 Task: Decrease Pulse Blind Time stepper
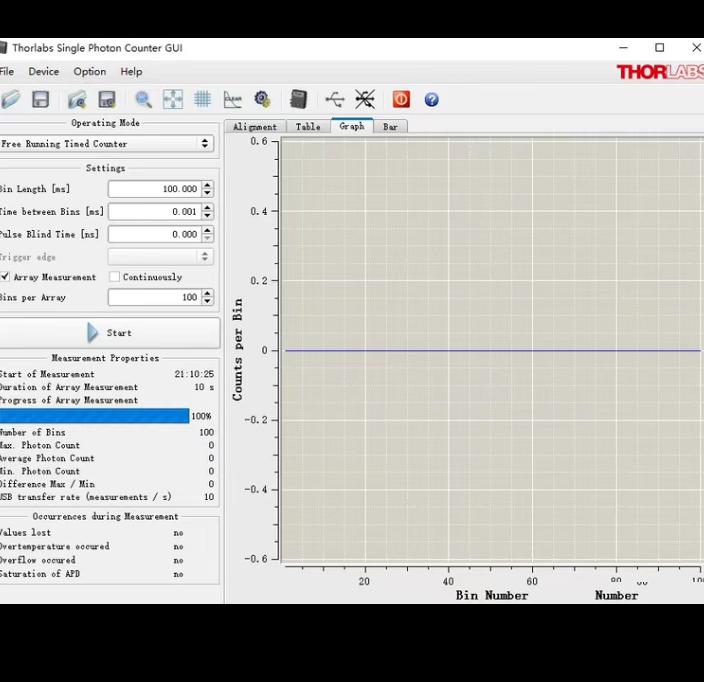[207, 238]
